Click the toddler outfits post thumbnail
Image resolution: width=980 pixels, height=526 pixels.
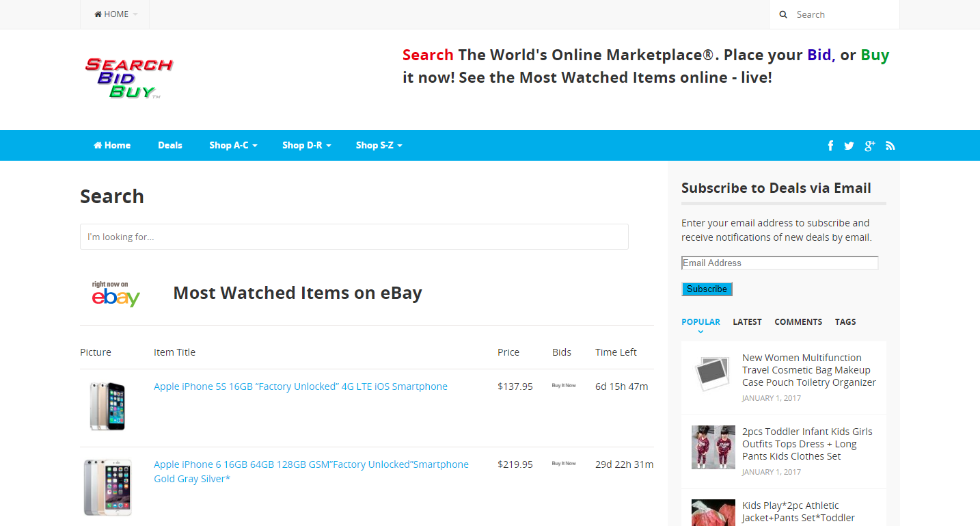point(713,447)
